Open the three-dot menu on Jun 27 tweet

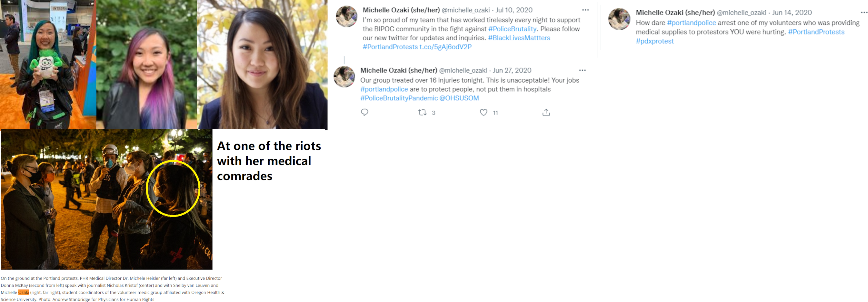point(582,70)
